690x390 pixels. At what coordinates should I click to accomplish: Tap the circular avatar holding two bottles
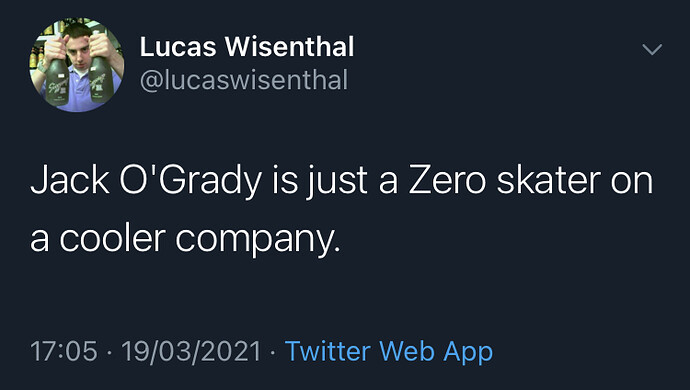pyautogui.click(x=77, y=65)
